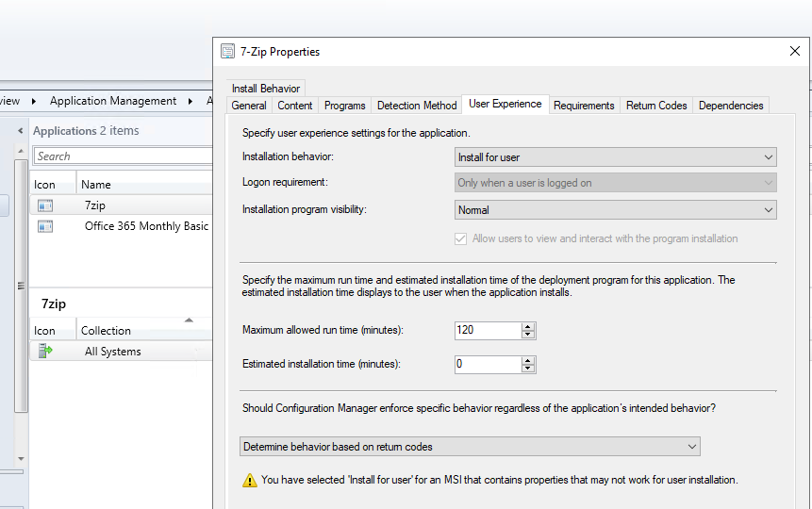Switch to the Detection Method tab
The height and width of the screenshot is (509, 812).
[x=417, y=106]
